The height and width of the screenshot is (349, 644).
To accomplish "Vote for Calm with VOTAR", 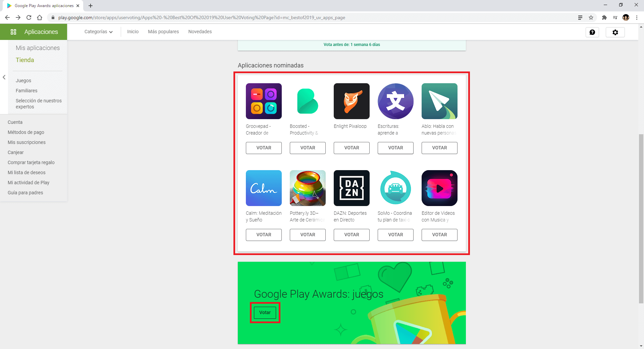I will pos(264,235).
